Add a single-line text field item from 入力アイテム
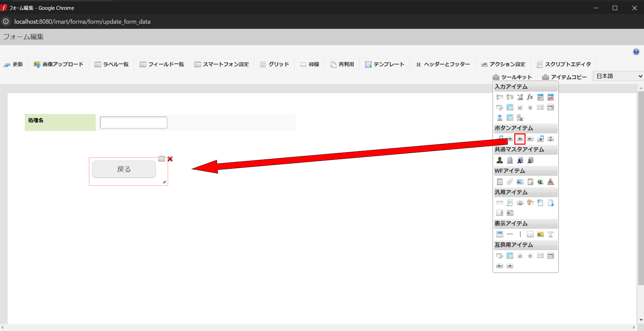This screenshot has height=331, width=644. click(500, 97)
